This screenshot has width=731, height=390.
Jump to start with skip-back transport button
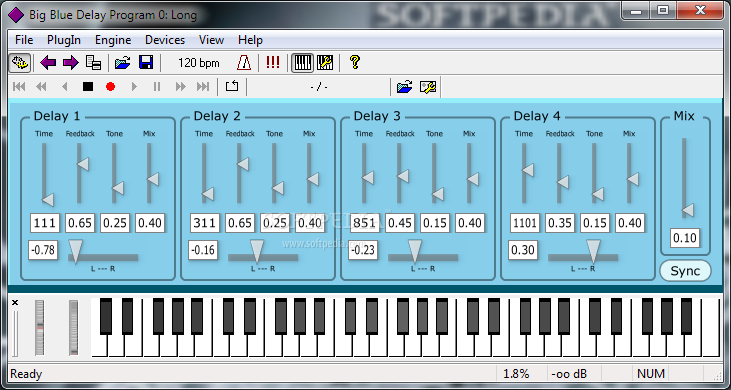click(19, 87)
